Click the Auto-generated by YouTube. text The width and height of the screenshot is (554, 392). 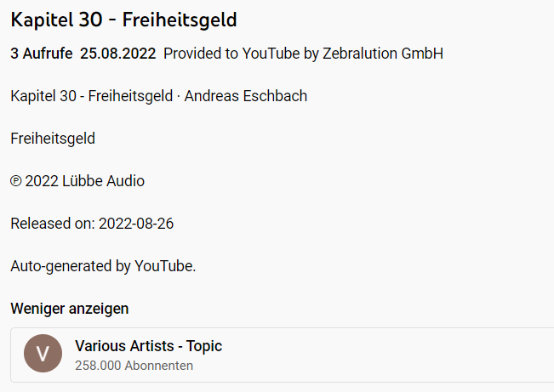tap(103, 266)
